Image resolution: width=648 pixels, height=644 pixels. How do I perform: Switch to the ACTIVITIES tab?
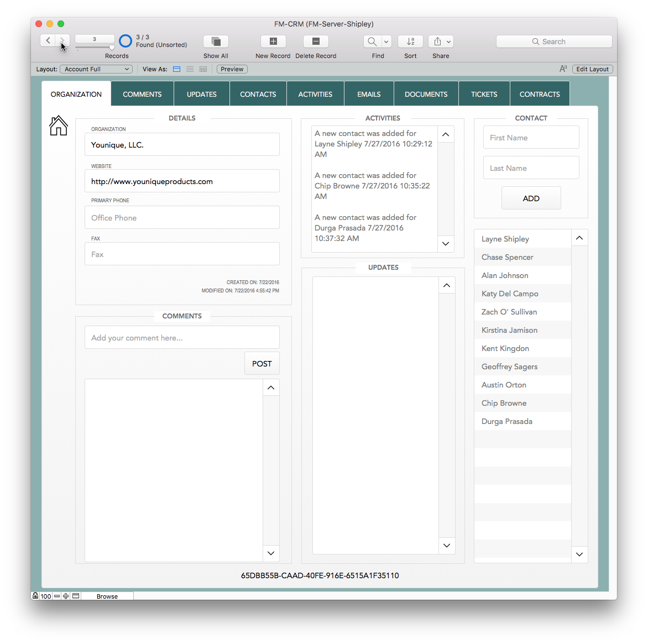coord(315,94)
